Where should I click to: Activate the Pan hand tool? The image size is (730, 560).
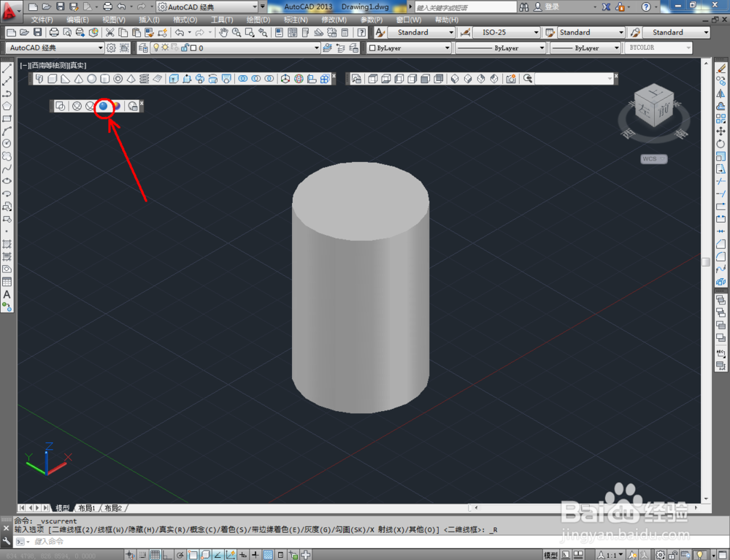[223, 32]
